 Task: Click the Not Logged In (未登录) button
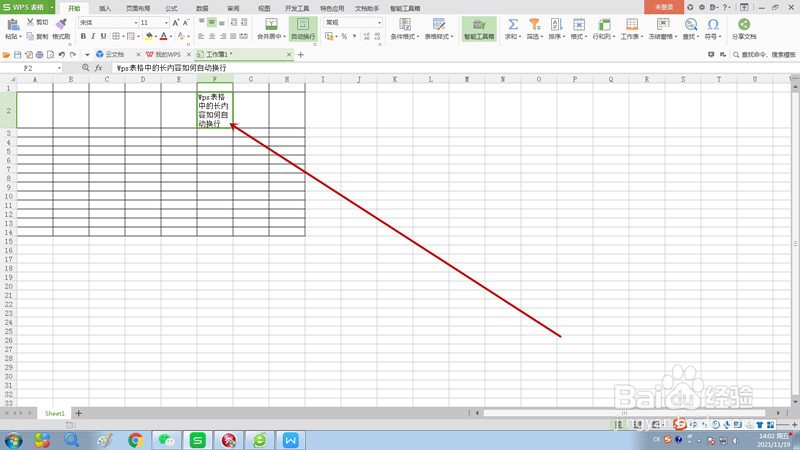664,7
